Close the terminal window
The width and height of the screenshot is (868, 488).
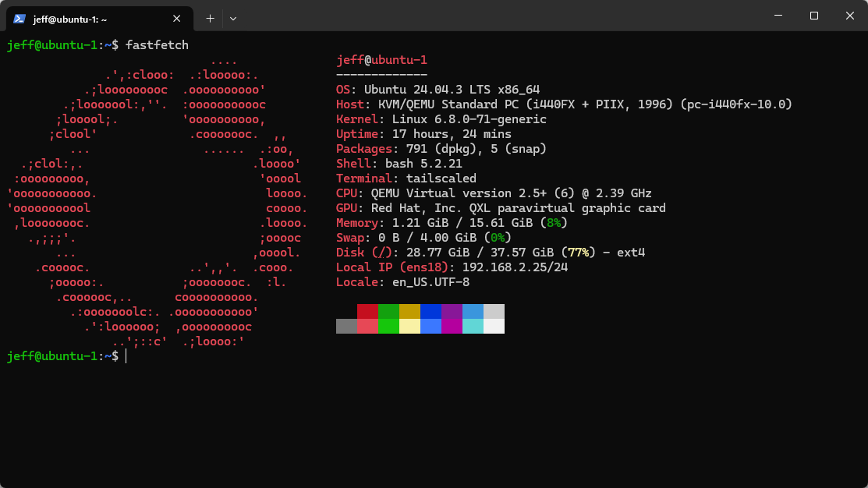(x=850, y=16)
